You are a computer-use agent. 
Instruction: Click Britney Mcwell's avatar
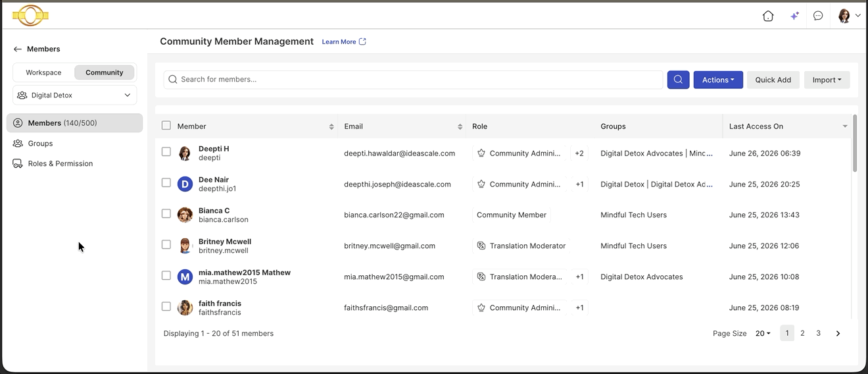pos(185,246)
